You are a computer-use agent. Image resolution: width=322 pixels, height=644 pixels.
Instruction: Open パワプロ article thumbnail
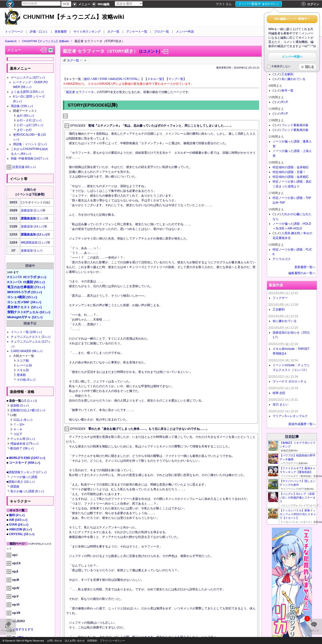(273, 459)
